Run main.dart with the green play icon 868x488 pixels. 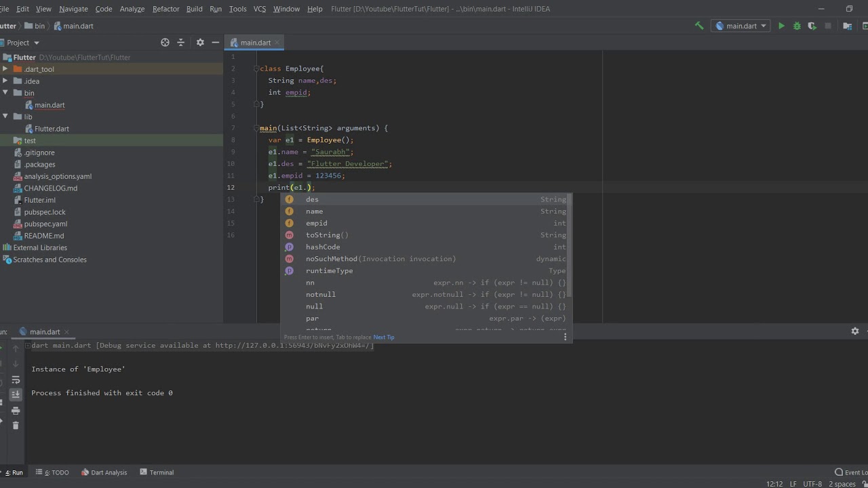click(781, 26)
